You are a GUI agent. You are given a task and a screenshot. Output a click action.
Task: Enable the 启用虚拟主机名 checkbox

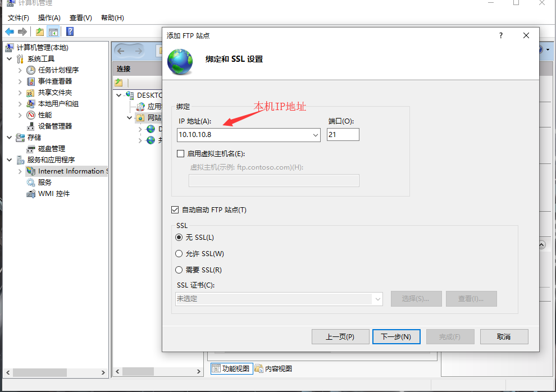tap(181, 154)
